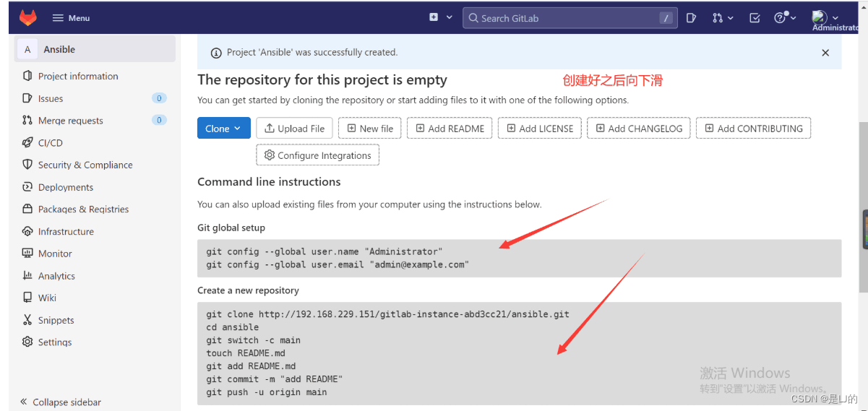Expand the create new dropdown chevron

point(450,17)
